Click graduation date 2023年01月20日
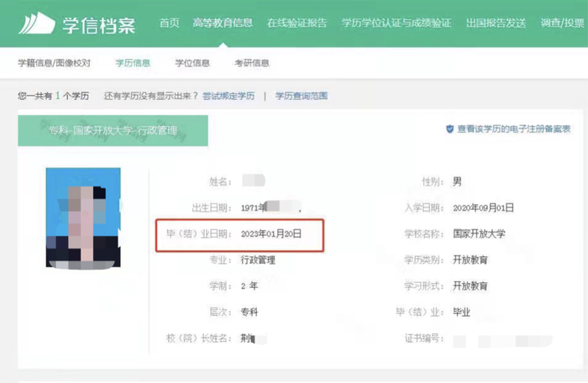The width and height of the screenshot is (588, 383). pyautogui.click(x=271, y=234)
